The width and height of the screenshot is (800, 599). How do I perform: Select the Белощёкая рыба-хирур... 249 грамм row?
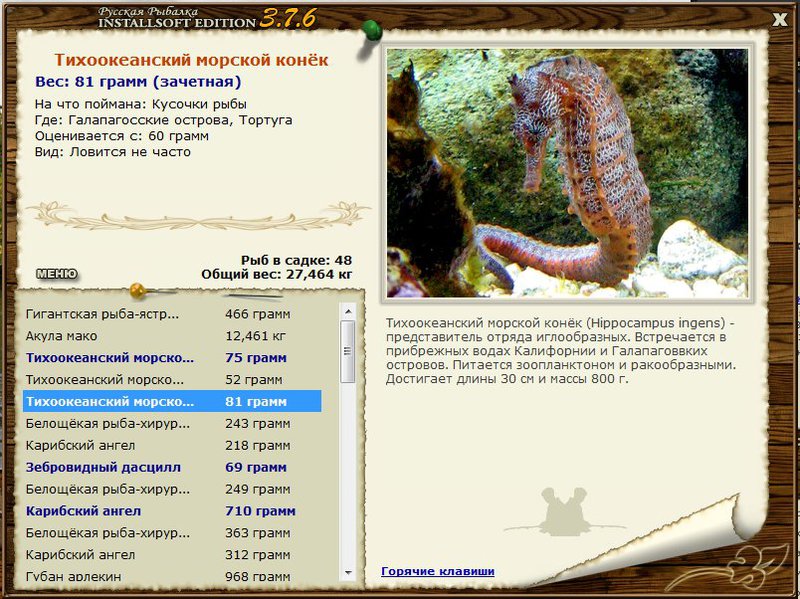(172, 489)
